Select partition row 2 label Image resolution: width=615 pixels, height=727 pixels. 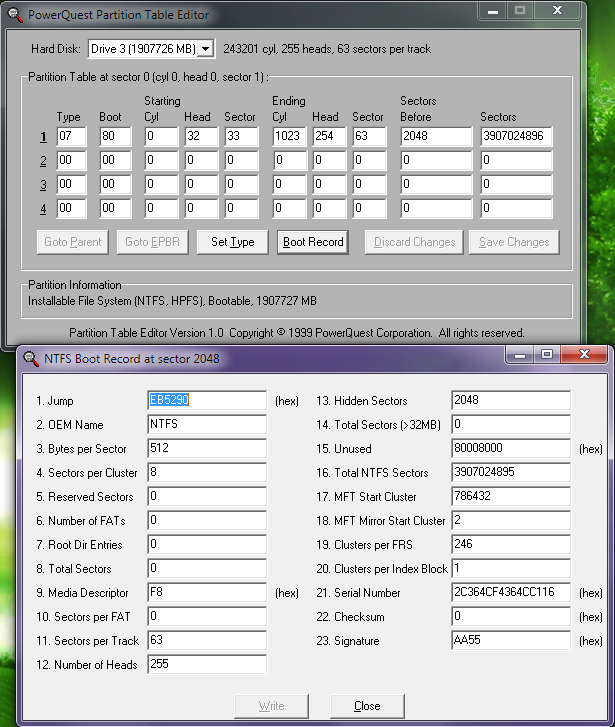pos(43,161)
